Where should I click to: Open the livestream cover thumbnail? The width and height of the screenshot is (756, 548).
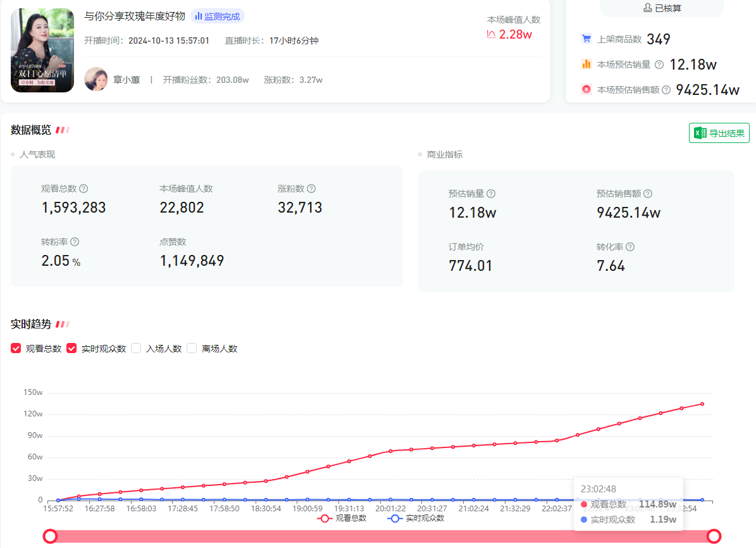pos(42,50)
